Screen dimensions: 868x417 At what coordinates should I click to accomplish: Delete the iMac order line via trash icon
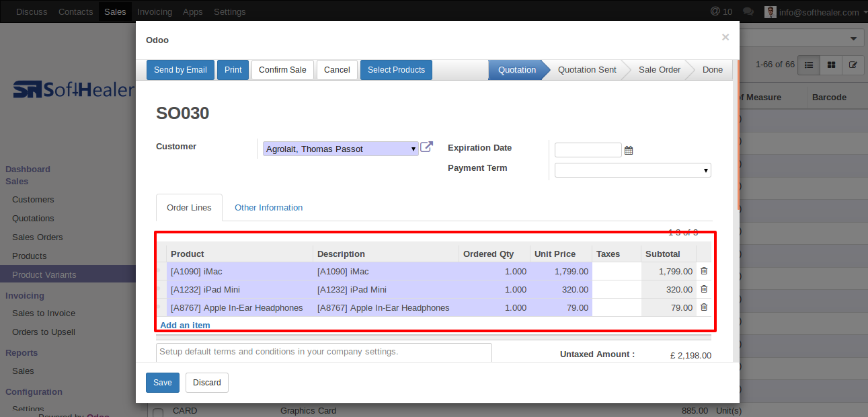tap(704, 271)
